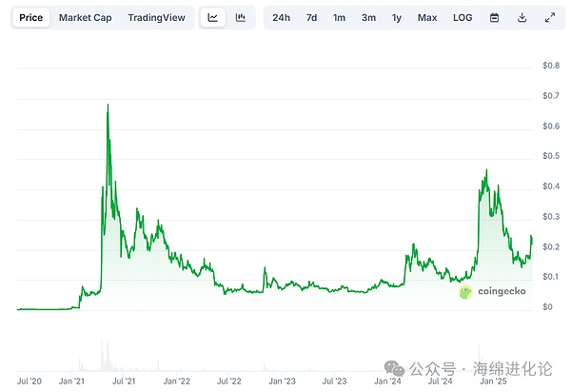Screen dimensions: 571x392
Task: Expand chart to fullscreen
Action: point(549,17)
